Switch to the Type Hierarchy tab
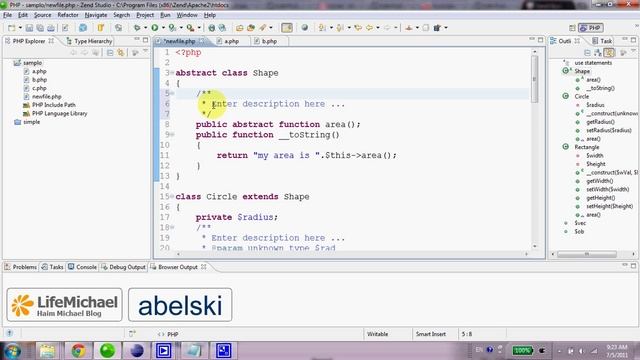 point(89,41)
